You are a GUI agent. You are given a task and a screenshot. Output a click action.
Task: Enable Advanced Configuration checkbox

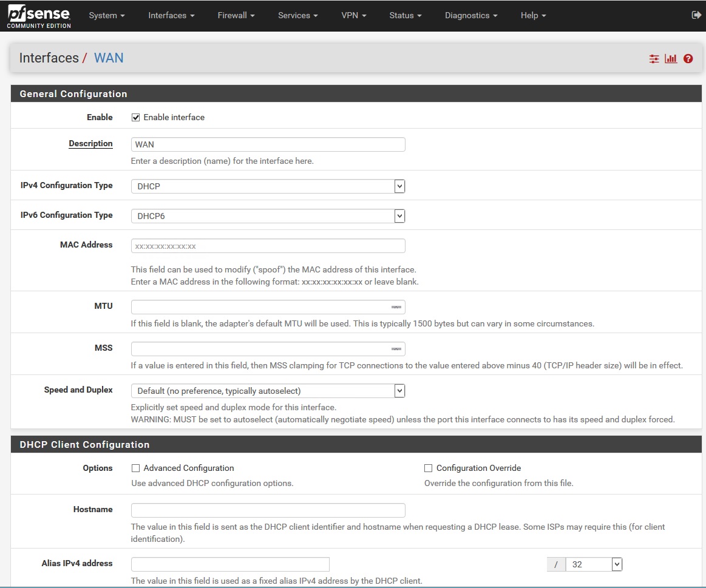coord(135,468)
